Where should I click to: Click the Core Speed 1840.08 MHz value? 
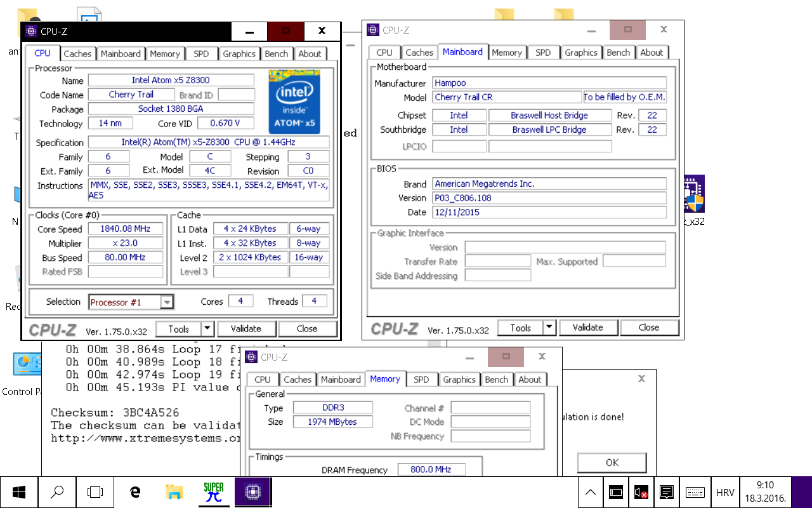[125, 229]
